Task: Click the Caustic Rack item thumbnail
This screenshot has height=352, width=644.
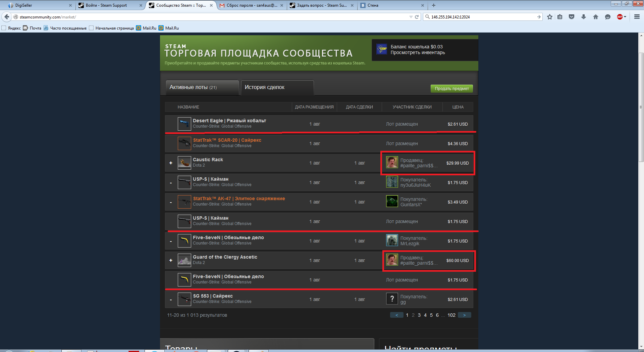Action: (x=184, y=163)
